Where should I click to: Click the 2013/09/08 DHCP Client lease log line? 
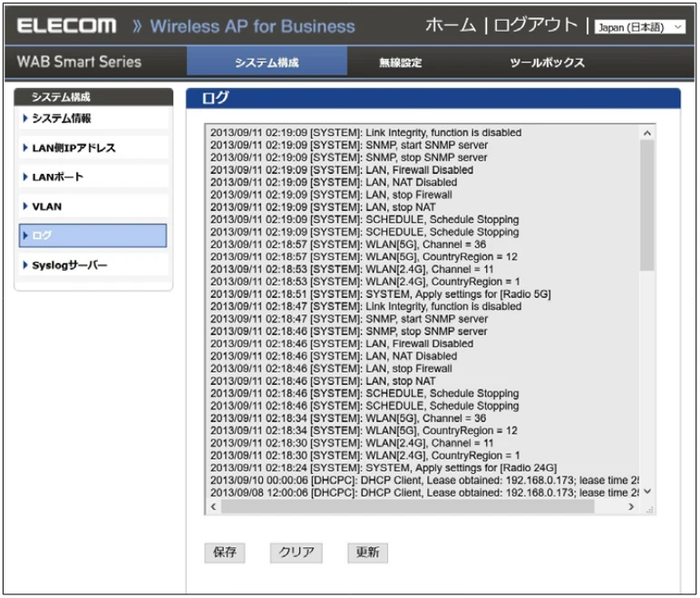[x=424, y=493]
